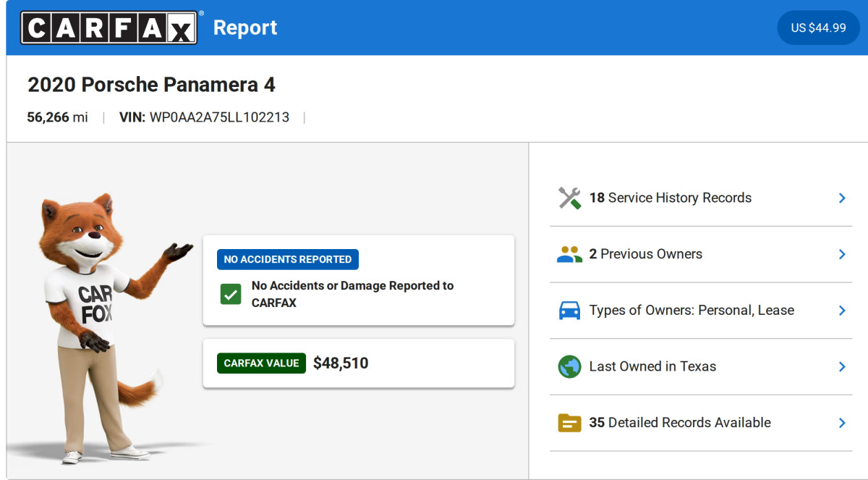Expand the Types of Owners chevron
Viewport: 868px width, 480px height.
[x=842, y=311]
